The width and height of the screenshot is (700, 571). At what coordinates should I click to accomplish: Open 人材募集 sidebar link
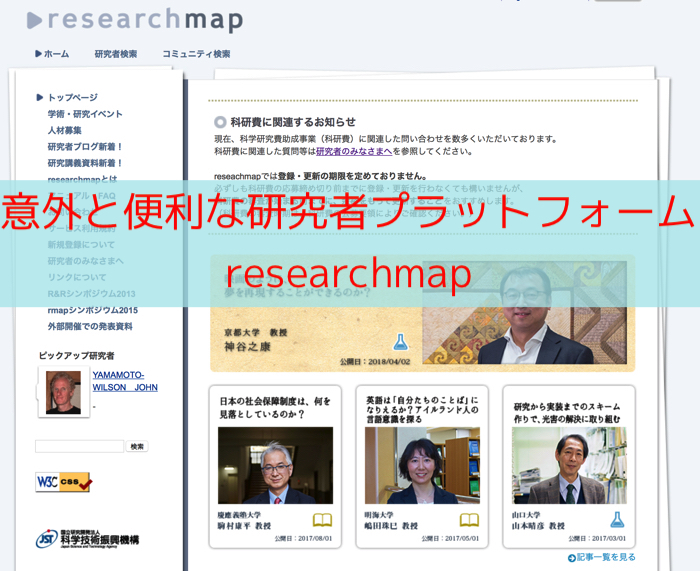65,130
